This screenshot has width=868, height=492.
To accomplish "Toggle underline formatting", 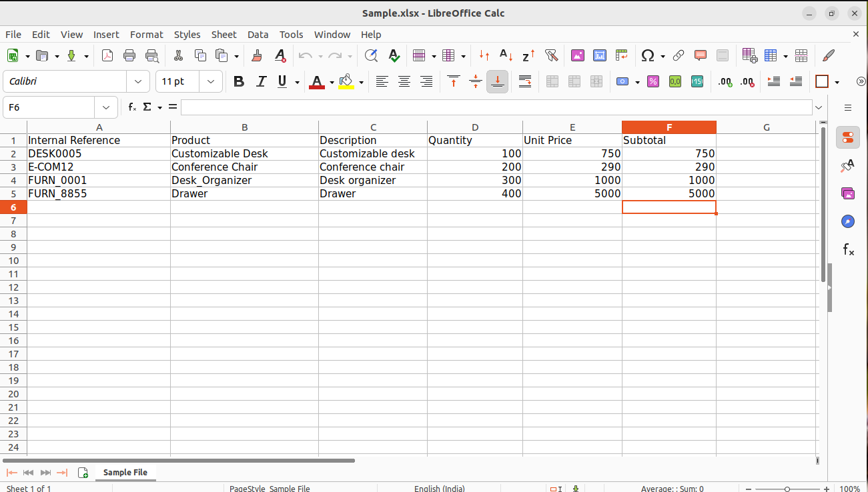I will click(x=282, y=81).
